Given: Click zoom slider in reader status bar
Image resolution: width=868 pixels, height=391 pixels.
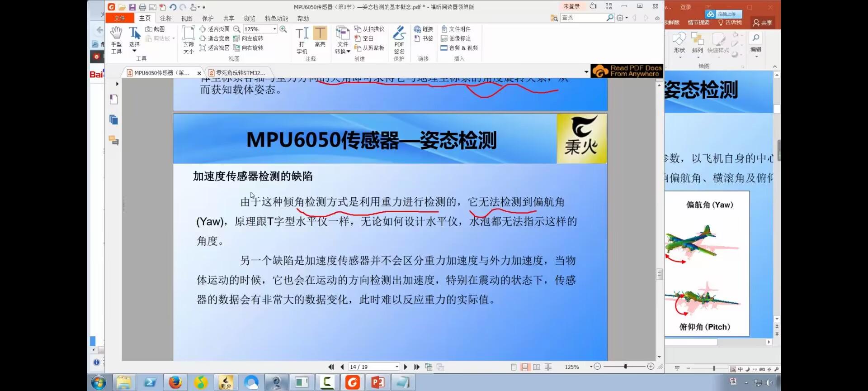Looking at the screenshot, I should click(626, 367).
